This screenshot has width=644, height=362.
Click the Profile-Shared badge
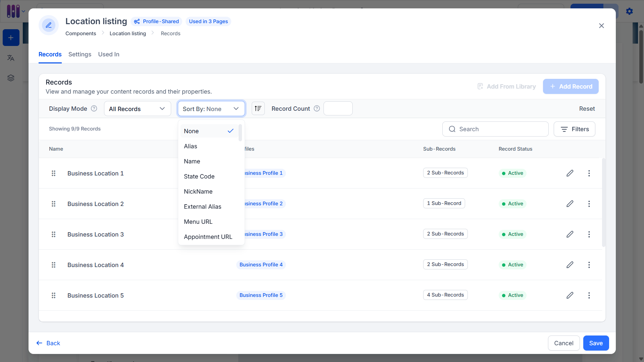156,21
